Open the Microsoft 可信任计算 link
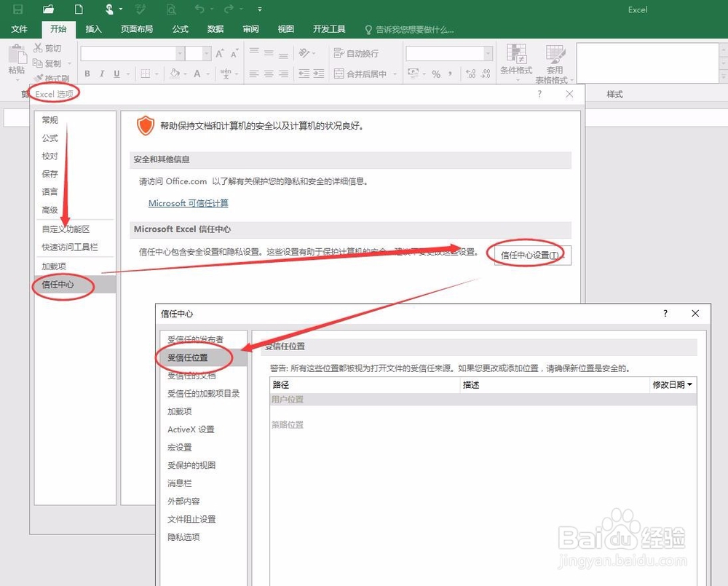The image size is (728, 586). [188, 203]
